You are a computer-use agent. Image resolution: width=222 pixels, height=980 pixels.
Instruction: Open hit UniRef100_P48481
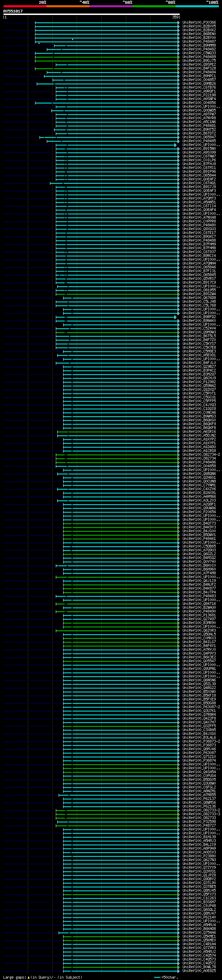[x=199, y=125]
